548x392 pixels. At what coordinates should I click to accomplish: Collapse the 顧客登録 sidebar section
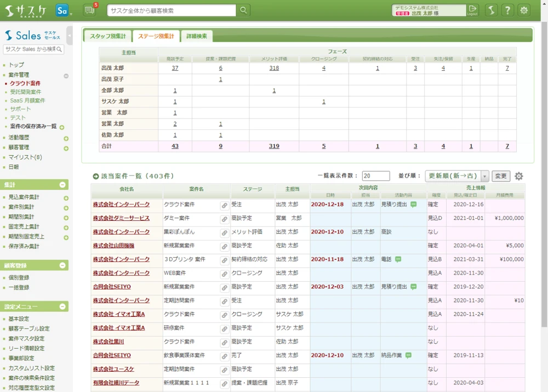pos(62,265)
